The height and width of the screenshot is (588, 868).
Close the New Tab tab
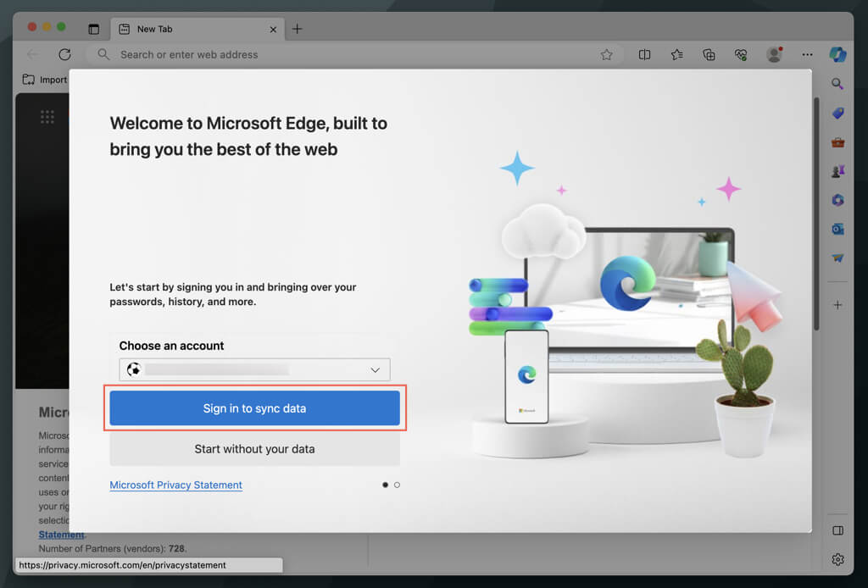click(273, 30)
